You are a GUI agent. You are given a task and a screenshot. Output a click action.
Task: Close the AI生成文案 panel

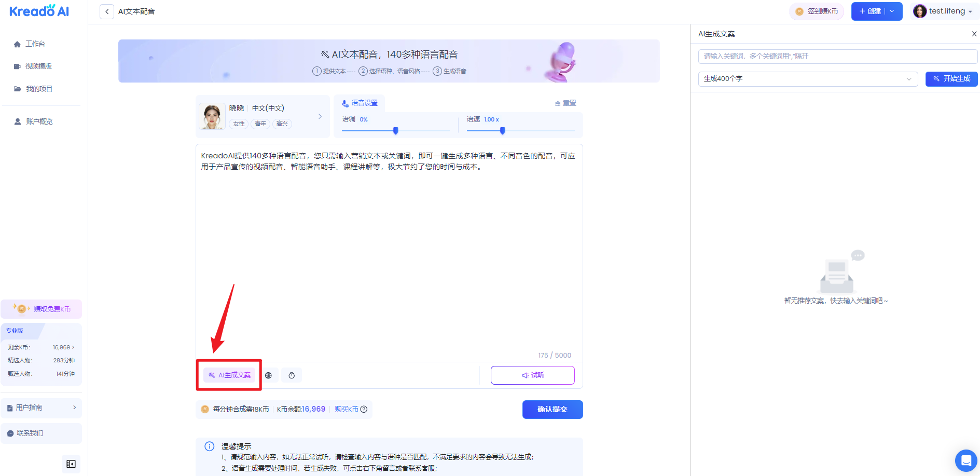coord(974,34)
